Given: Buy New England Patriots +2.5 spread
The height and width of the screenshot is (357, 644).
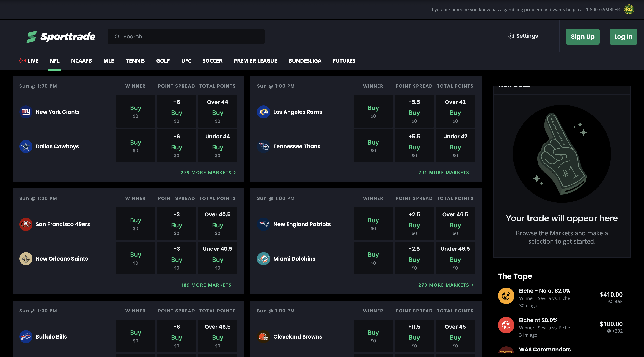Looking at the screenshot, I should [x=414, y=223].
